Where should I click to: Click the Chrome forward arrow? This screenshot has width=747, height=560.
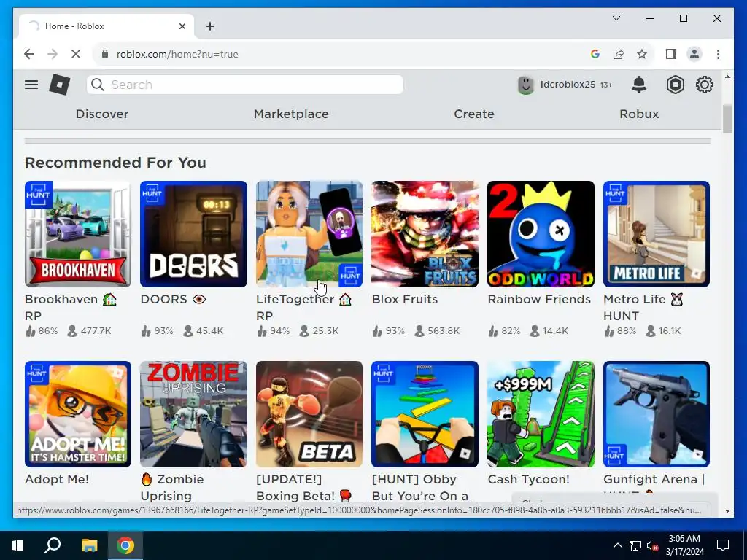click(53, 54)
